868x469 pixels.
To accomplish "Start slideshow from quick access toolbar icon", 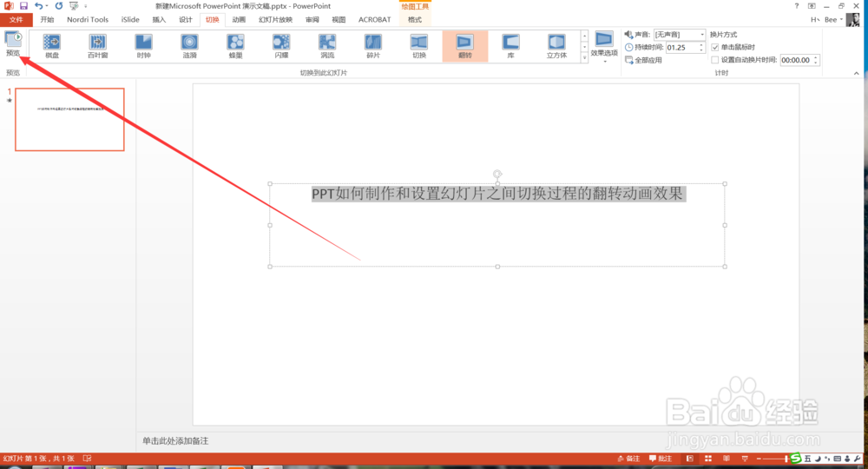I will 74,5.
